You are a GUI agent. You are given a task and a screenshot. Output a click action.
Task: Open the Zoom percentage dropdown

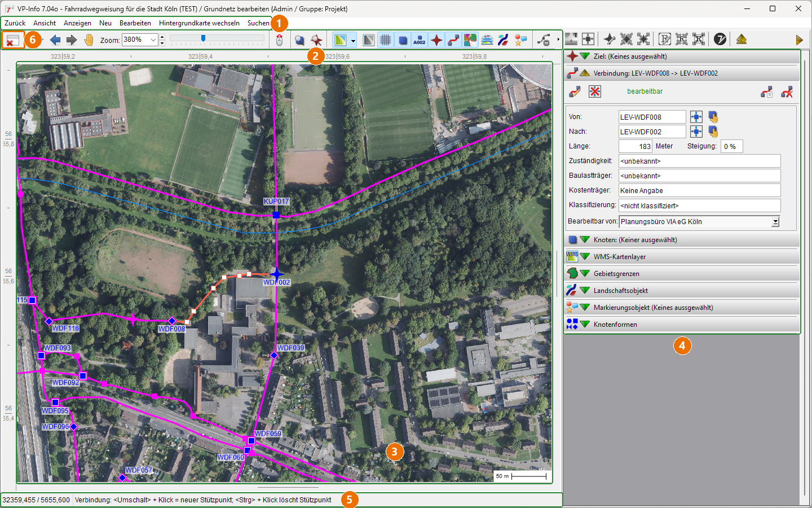pyautogui.click(x=153, y=40)
